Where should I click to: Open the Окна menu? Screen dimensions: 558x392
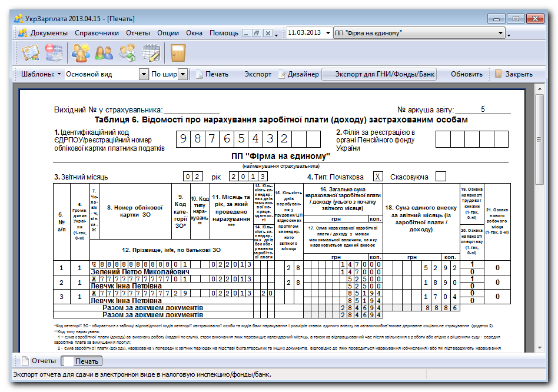click(194, 33)
